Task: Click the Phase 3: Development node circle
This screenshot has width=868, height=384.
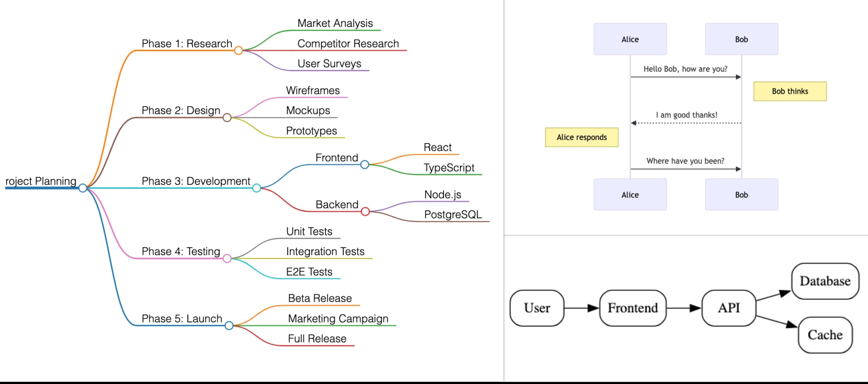Action: pyautogui.click(x=257, y=189)
